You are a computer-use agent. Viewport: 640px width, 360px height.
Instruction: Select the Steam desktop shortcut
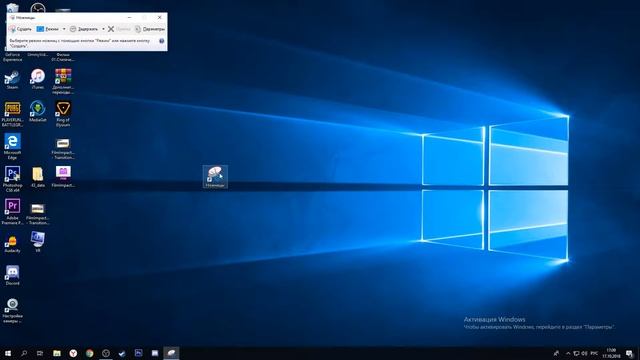click(12, 80)
